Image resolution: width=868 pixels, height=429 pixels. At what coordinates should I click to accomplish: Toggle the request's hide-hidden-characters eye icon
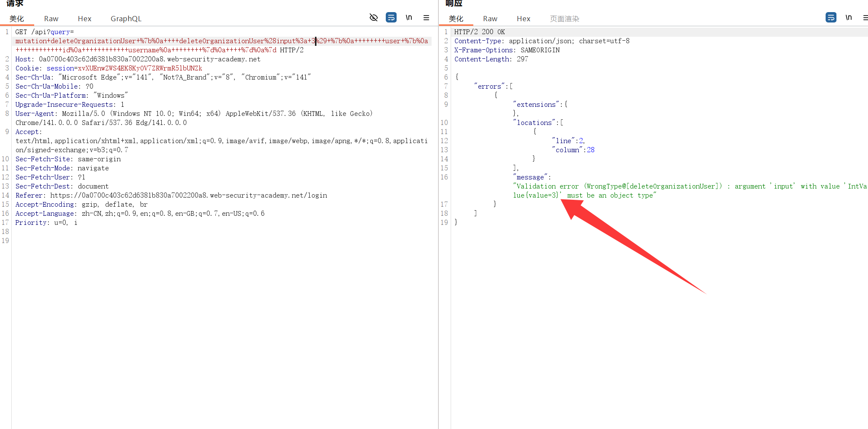pos(374,18)
